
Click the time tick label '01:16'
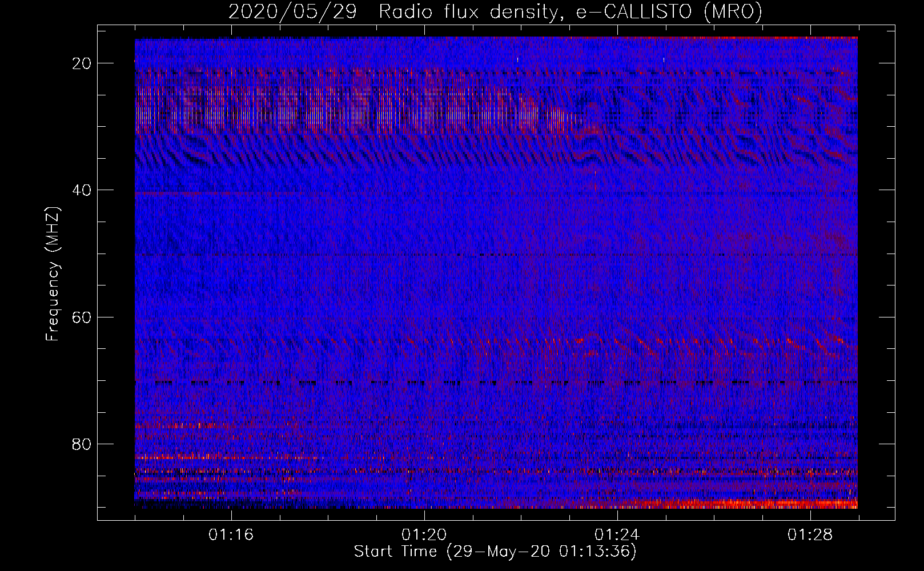[231, 535]
